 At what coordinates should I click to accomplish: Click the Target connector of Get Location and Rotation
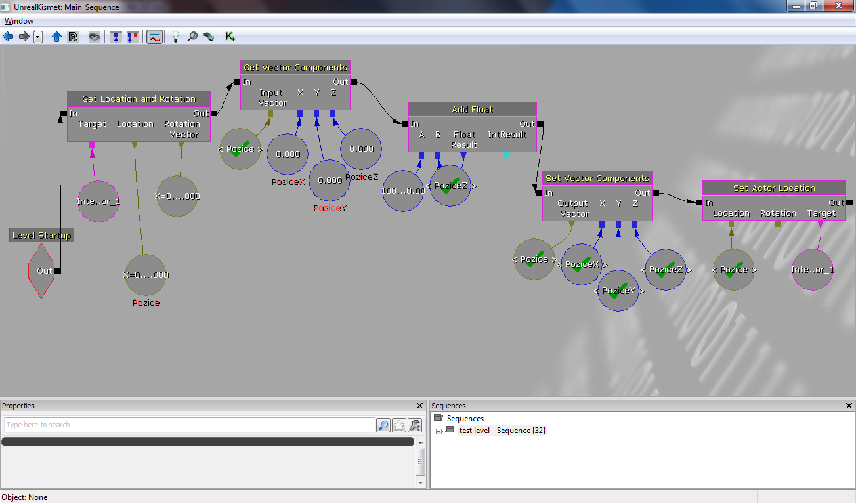point(92,145)
